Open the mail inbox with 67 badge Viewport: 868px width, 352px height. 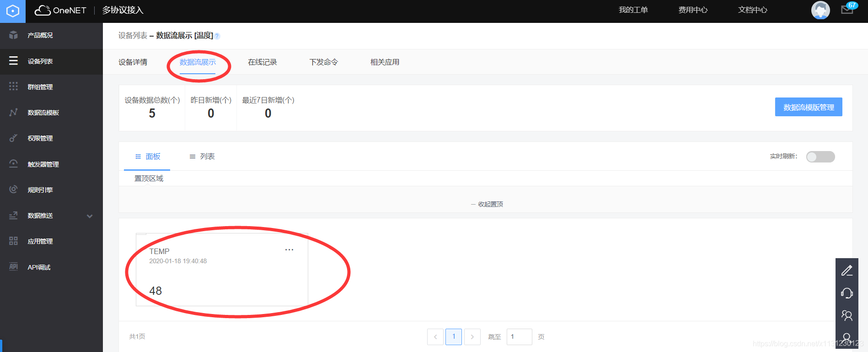point(847,10)
